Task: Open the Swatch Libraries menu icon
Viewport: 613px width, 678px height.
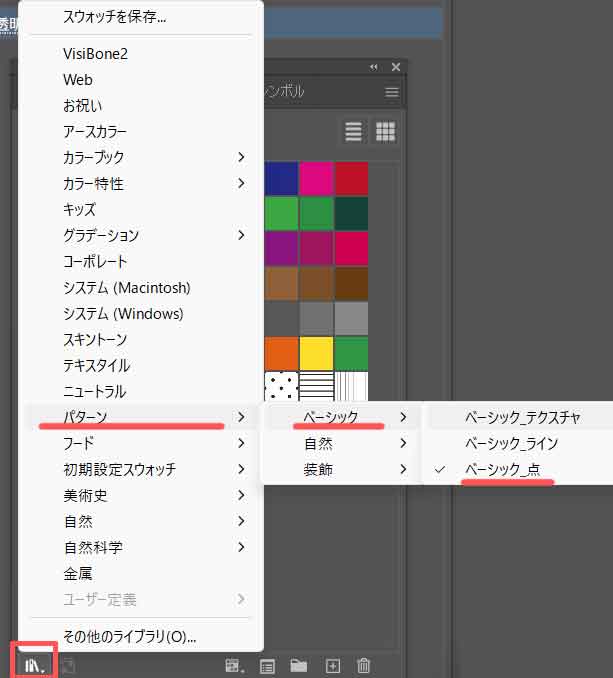Action: (35, 666)
